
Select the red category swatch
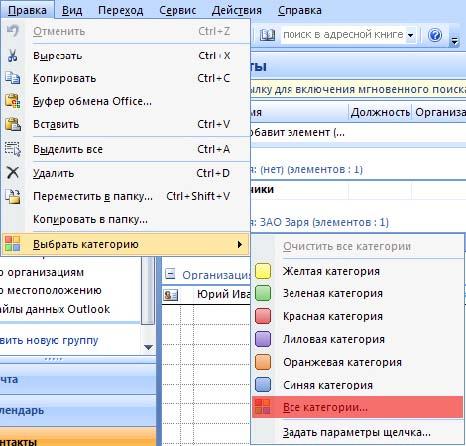(263, 316)
